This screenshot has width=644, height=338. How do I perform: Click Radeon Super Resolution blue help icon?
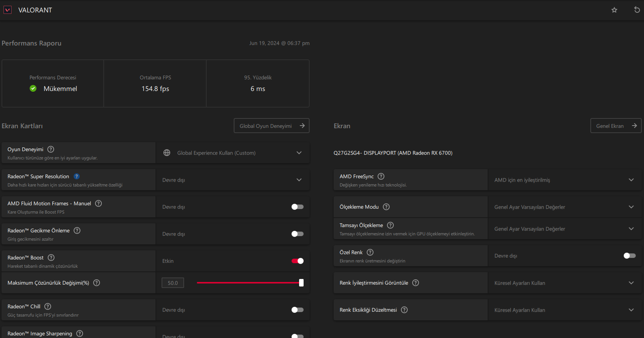click(77, 176)
